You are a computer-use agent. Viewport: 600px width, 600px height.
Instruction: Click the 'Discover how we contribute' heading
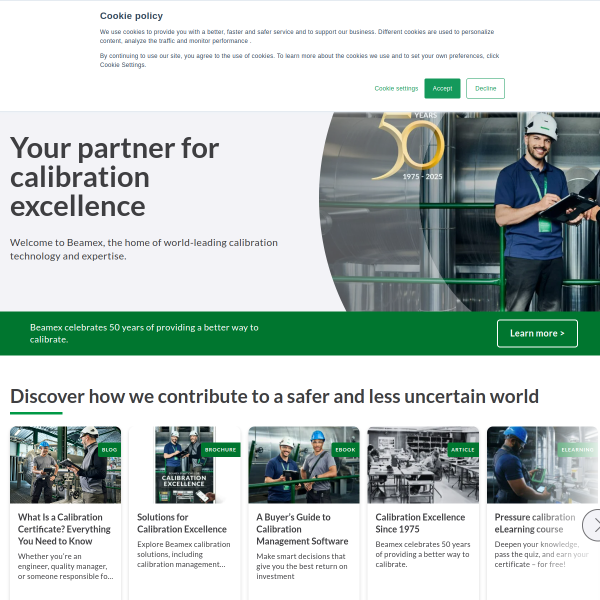tap(274, 396)
